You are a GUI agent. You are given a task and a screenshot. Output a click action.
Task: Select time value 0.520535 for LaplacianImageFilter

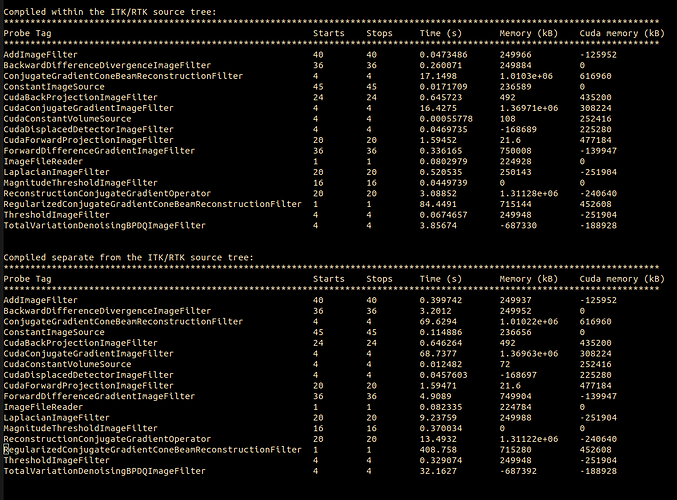[441, 172]
